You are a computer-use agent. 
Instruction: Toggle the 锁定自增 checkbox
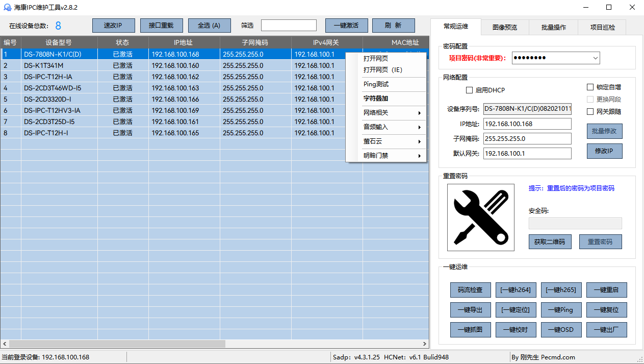click(x=590, y=87)
